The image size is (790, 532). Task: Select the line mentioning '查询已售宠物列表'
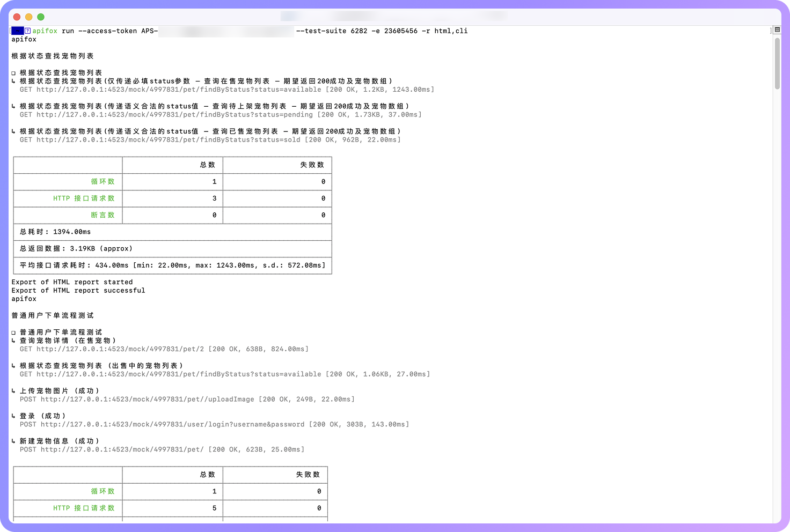206,131
